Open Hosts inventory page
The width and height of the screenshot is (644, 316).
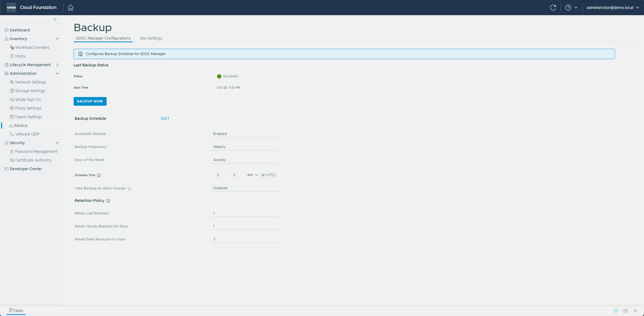point(20,56)
